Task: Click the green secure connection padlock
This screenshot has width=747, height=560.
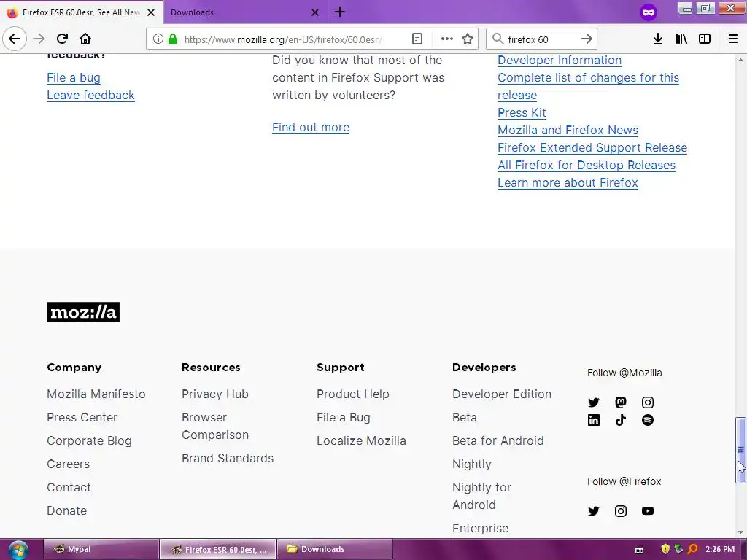Action: point(173,39)
